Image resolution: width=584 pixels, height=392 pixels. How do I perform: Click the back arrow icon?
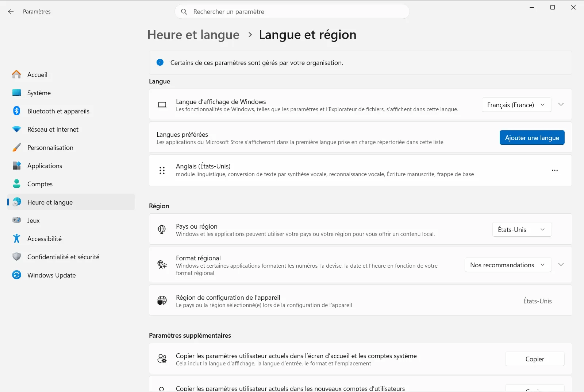[11, 12]
